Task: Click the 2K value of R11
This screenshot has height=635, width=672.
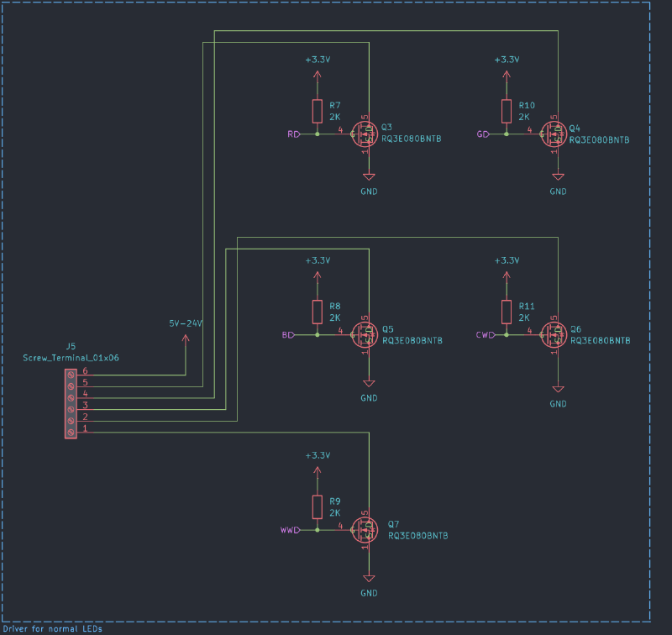Action: coord(524,317)
